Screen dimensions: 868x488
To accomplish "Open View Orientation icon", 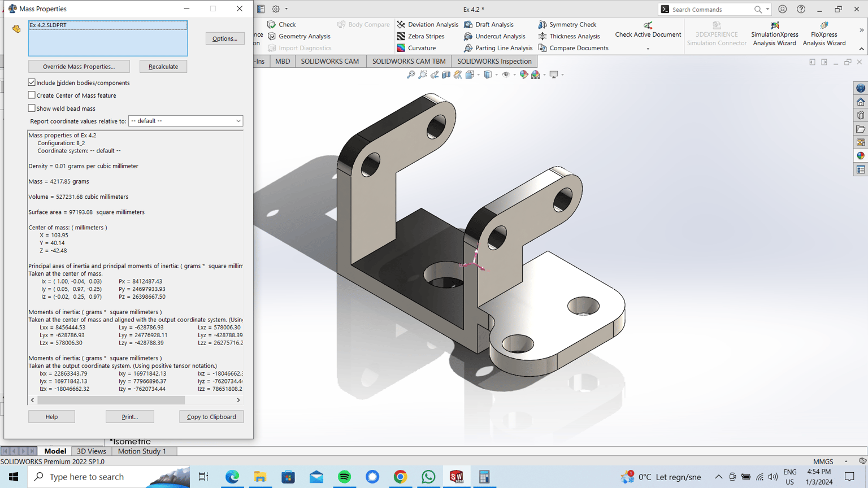I will coord(470,75).
